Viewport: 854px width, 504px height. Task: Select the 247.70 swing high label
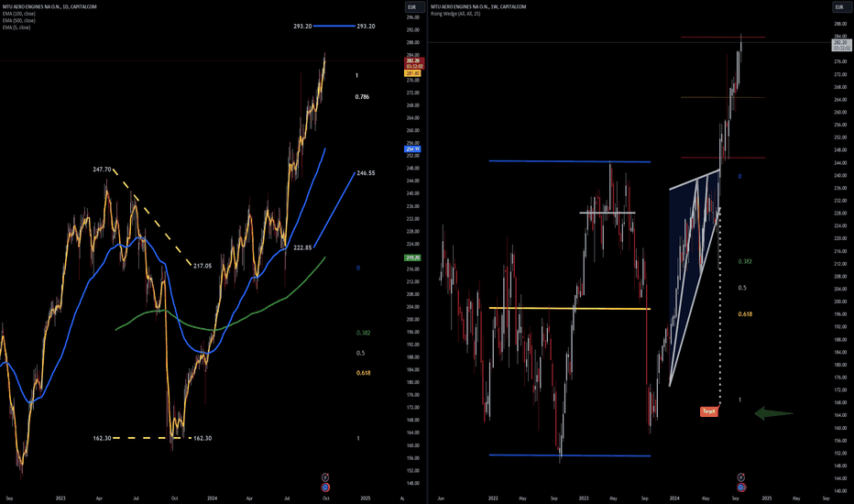coord(102,170)
